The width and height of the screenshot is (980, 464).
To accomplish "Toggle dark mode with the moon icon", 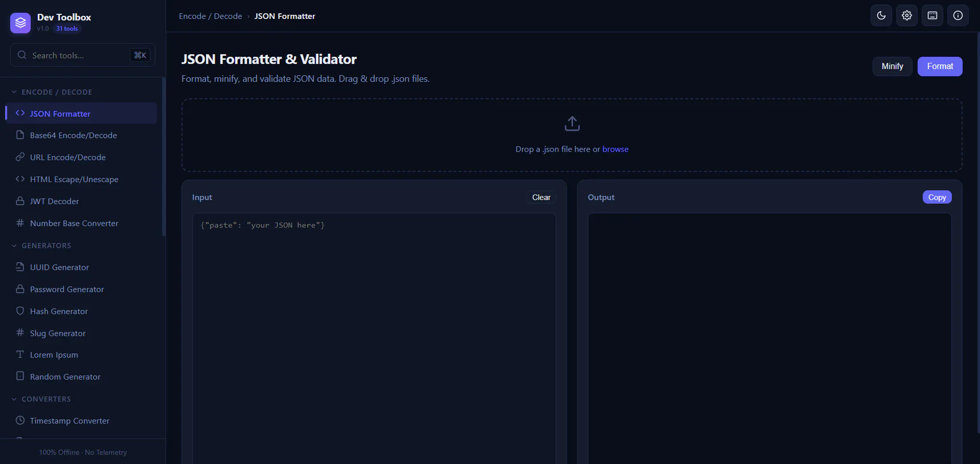I will point(881,15).
